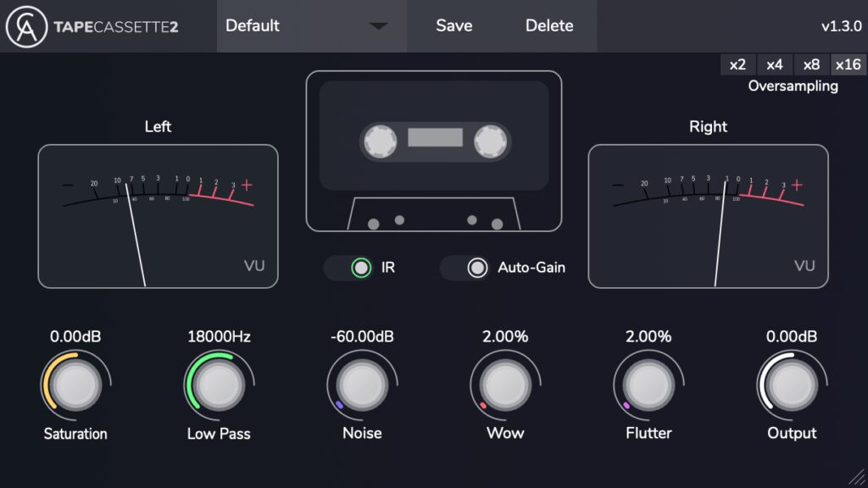Select x8 oversampling
This screenshot has height=488, width=868.
click(811, 64)
